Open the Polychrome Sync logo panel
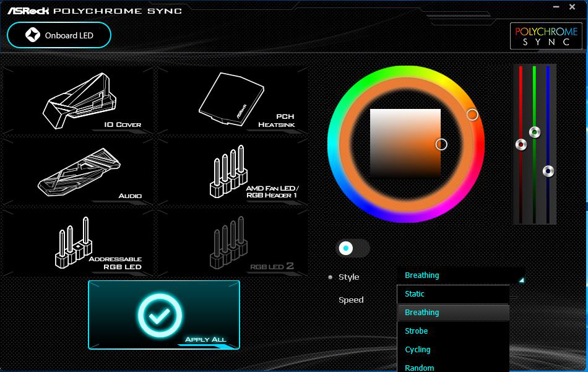This screenshot has width=588, height=372. [546, 36]
